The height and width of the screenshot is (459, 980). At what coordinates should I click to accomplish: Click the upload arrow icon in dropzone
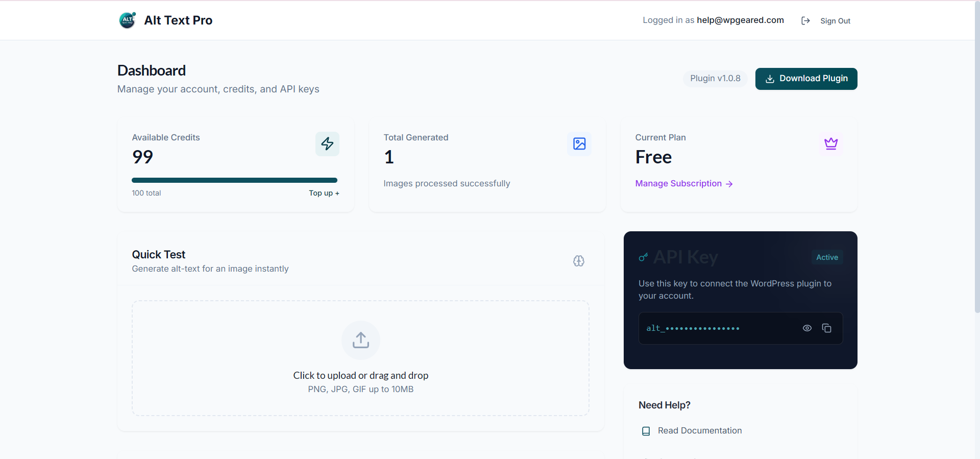[x=360, y=340]
